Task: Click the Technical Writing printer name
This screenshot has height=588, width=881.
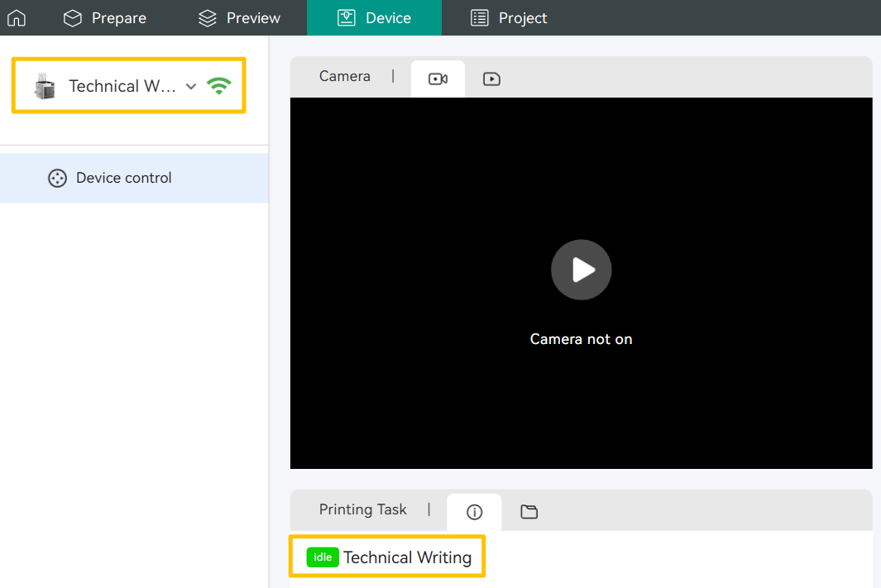Action: (407, 557)
